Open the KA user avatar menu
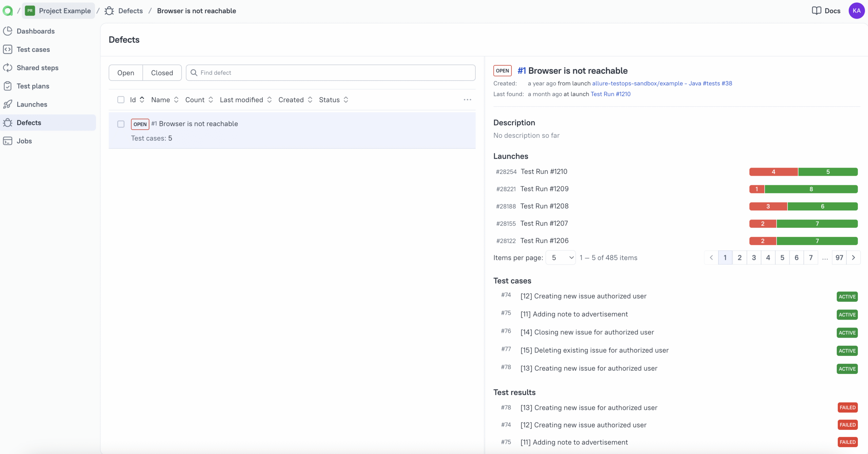 coord(856,11)
